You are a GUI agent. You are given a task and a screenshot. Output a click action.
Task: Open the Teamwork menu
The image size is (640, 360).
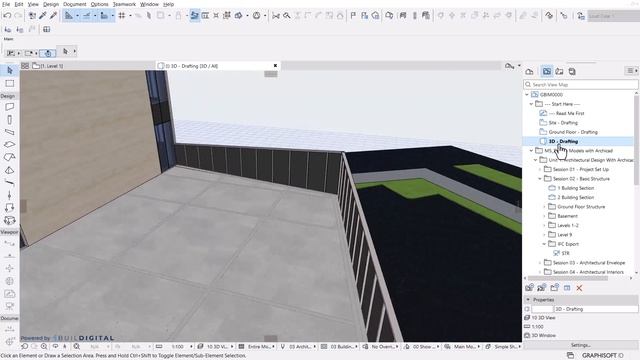124,4
